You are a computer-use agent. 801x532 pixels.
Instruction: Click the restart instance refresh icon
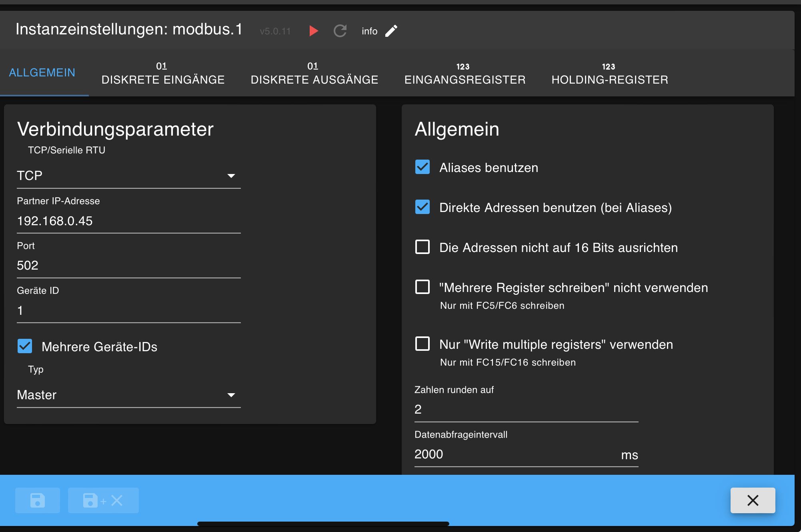tap(340, 31)
